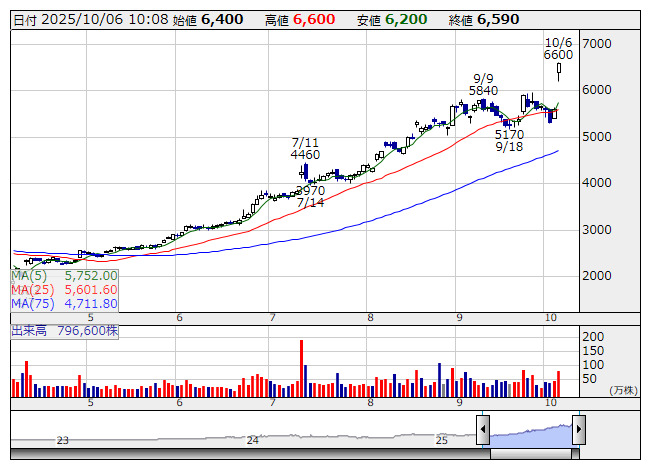The height and width of the screenshot is (470, 653).
Task: Click the 出来高 796,600株 volume label
Action: (65, 331)
